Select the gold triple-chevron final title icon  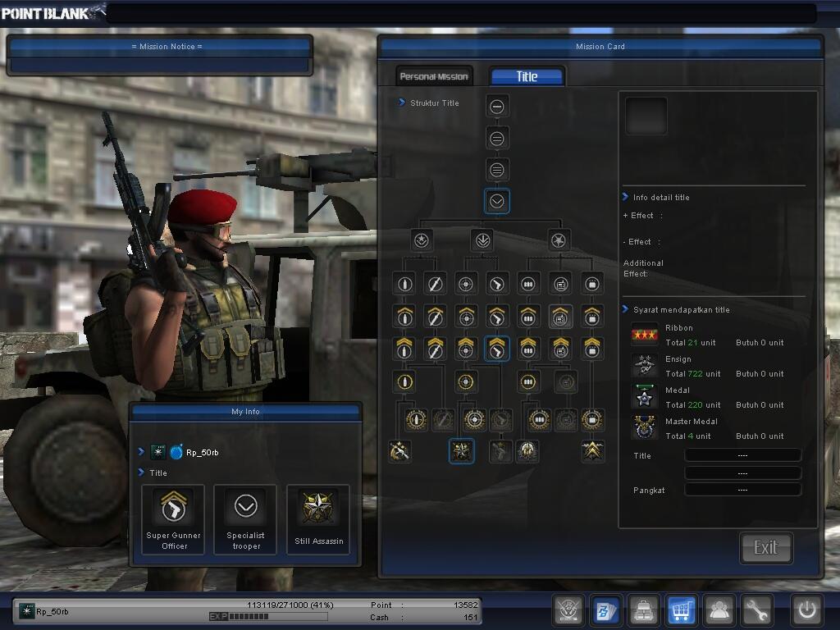(592, 451)
